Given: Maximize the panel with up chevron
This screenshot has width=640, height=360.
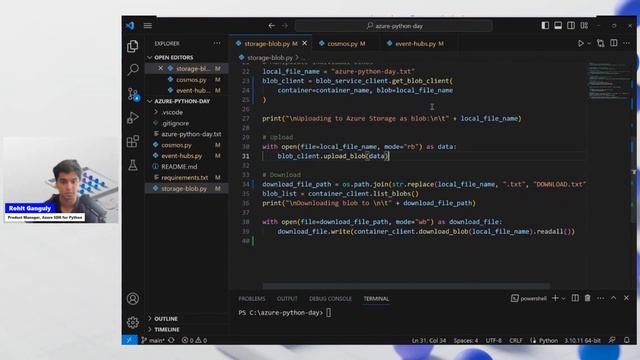Looking at the screenshot, I should tap(613, 298).
